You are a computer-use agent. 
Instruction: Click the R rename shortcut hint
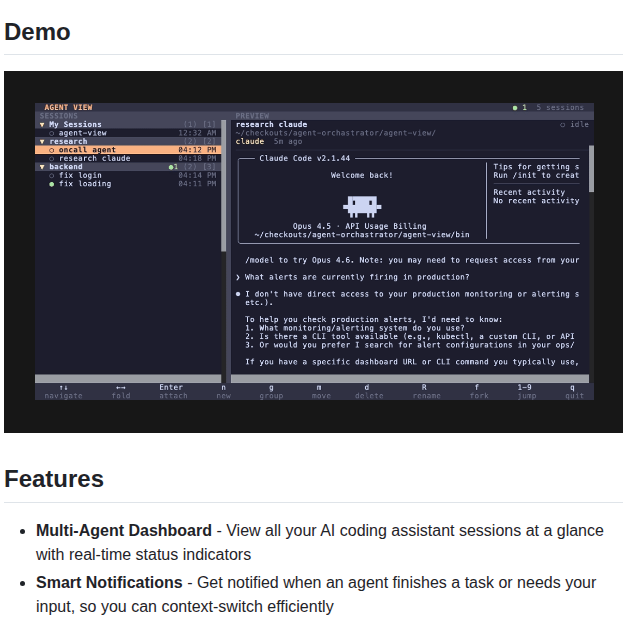426,391
